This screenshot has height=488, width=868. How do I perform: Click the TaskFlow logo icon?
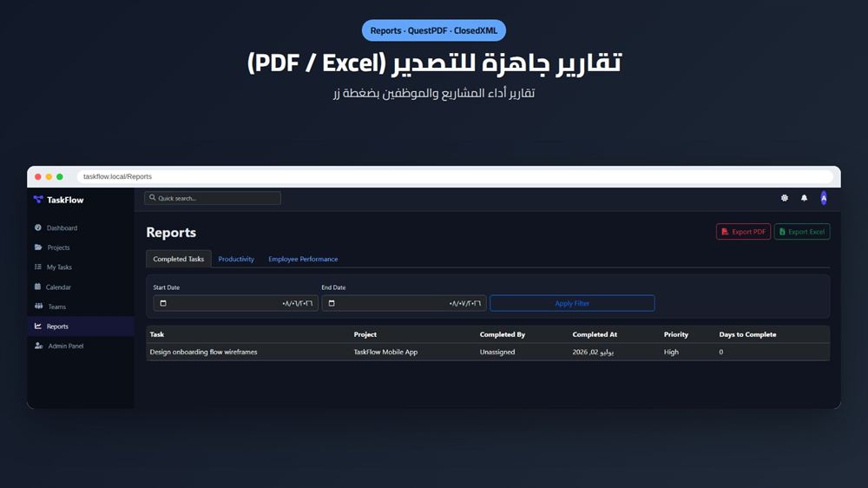tap(38, 200)
